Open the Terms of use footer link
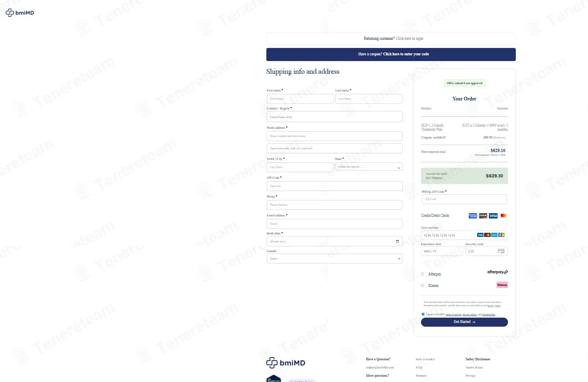The image size is (588, 382). pos(474,368)
